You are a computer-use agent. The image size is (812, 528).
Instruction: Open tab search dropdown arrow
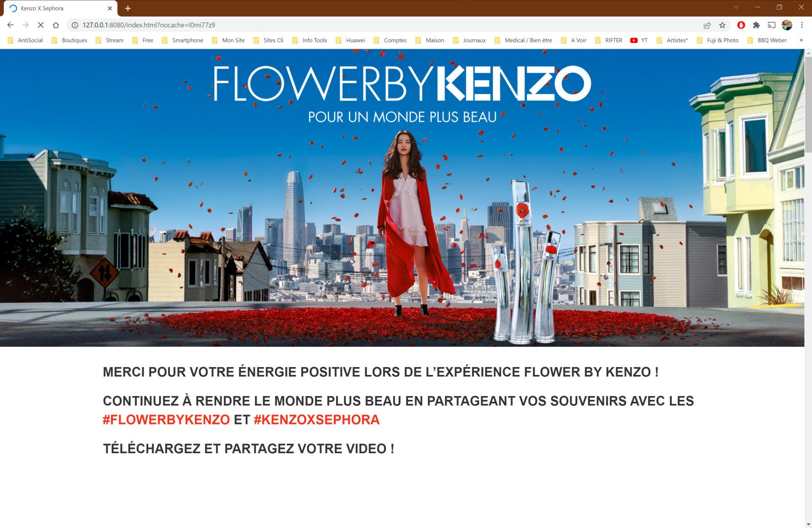[x=736, y=7]
